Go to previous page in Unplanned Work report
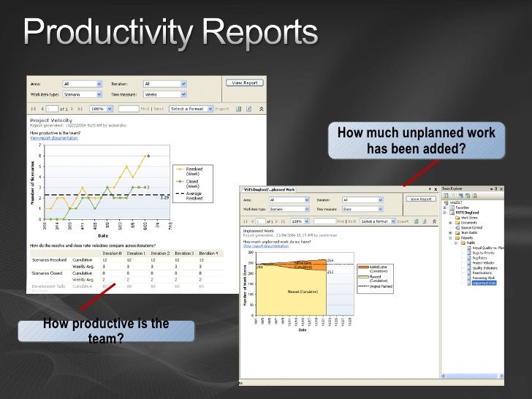The image size is (532, 399). [253, 221]
